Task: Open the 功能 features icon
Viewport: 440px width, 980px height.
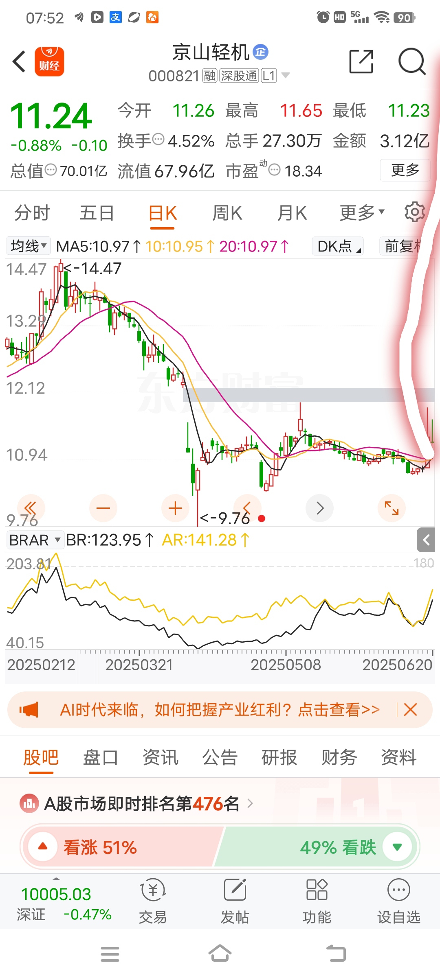Action: click(x=317, y=901)
